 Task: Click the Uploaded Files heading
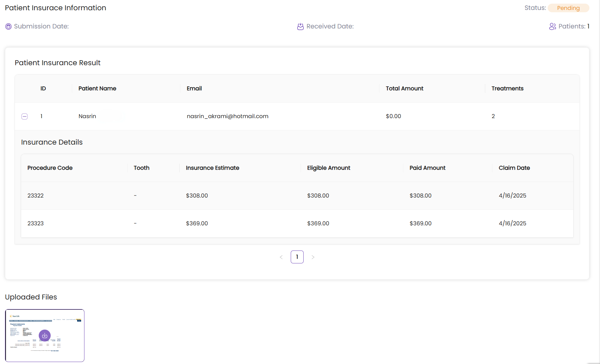[31, 297]
